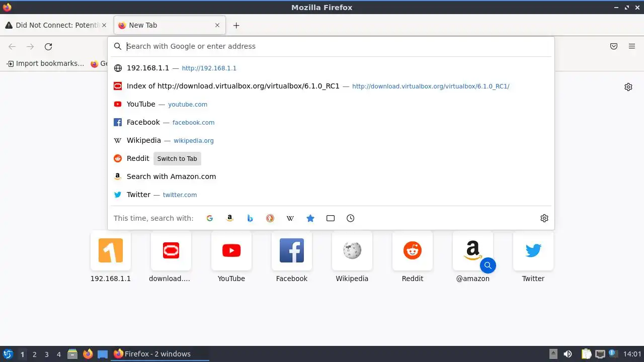The image size is (644, 362).
Task: Go back one page
Action: [x=12, y=46]
